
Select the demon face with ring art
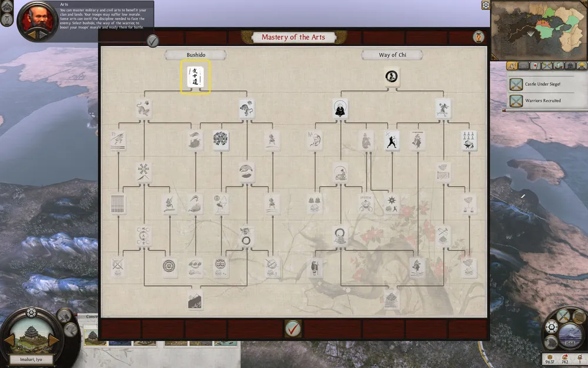point(247,236)
